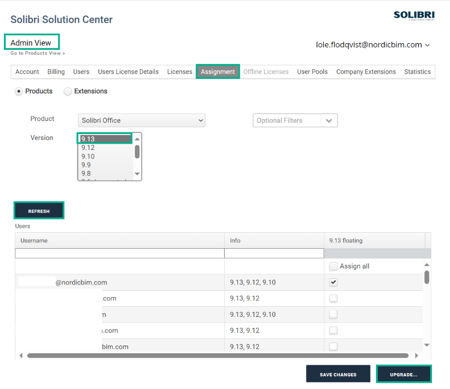Click version list down arrow
The height and width of the screenshot is (389, 450).
click(137, 174)
